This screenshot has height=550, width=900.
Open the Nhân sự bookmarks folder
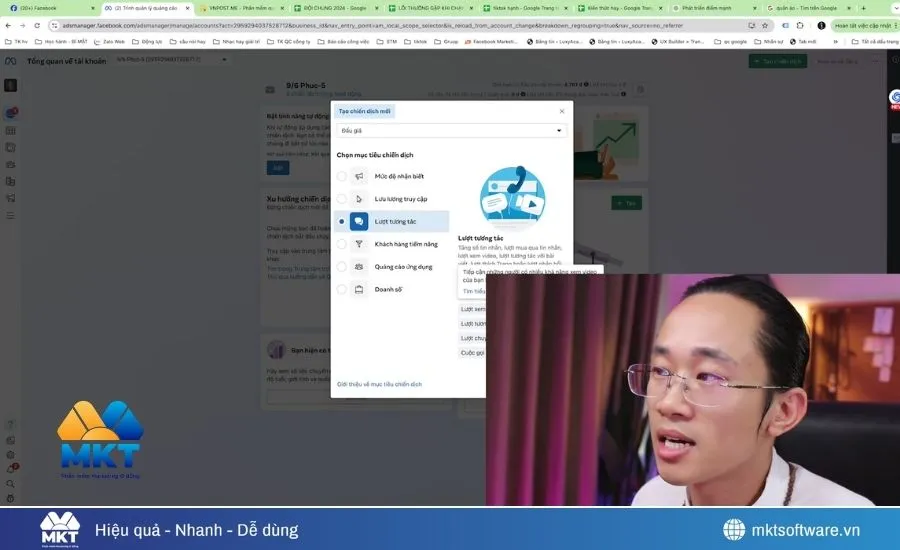pos(769,42)
